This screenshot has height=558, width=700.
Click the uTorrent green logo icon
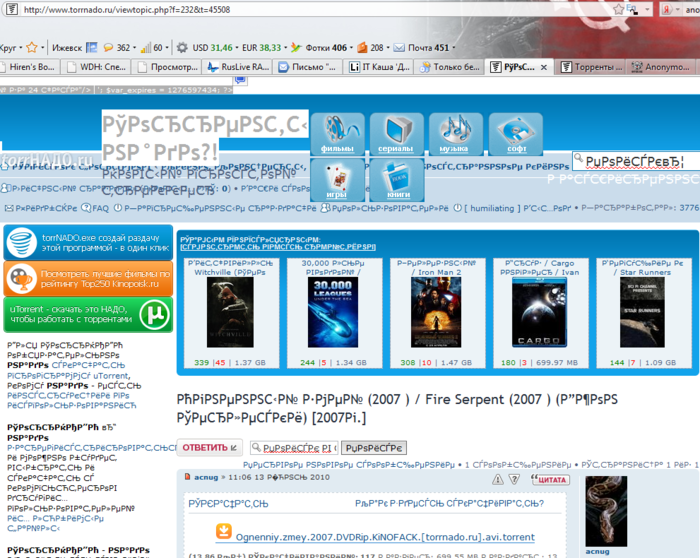coord(154,315)
